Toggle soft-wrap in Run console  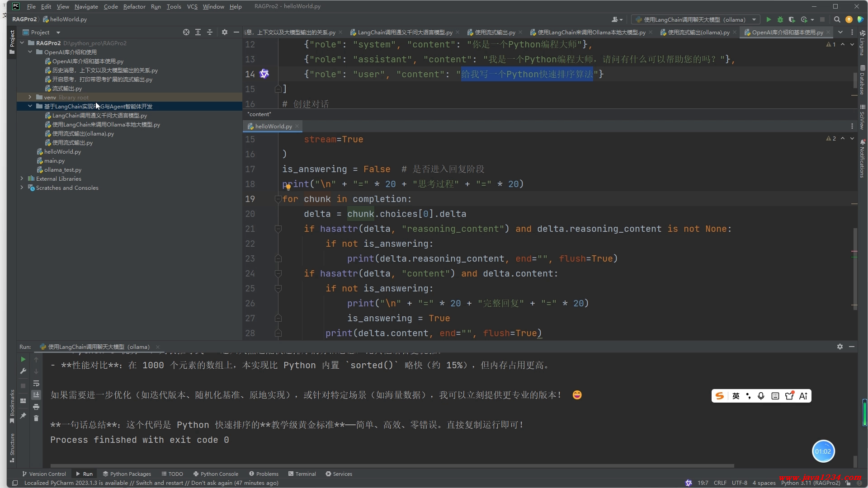point(36,384)
